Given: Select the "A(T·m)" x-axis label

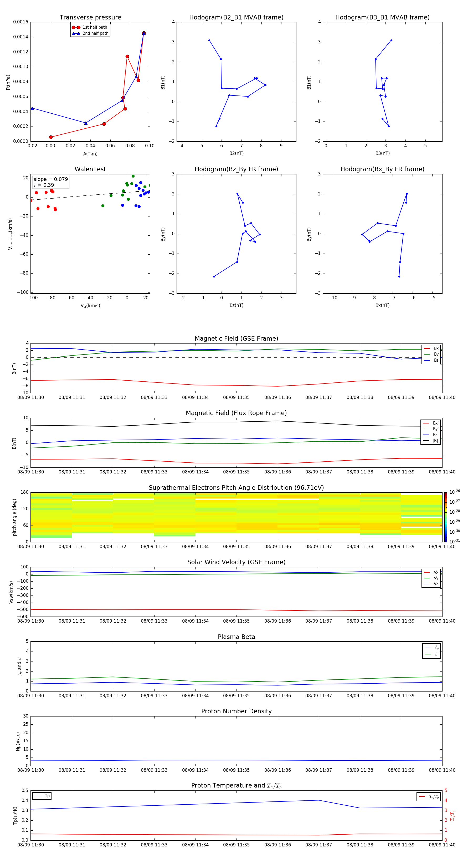Looking at the screenshot, I should click(90, 154).
